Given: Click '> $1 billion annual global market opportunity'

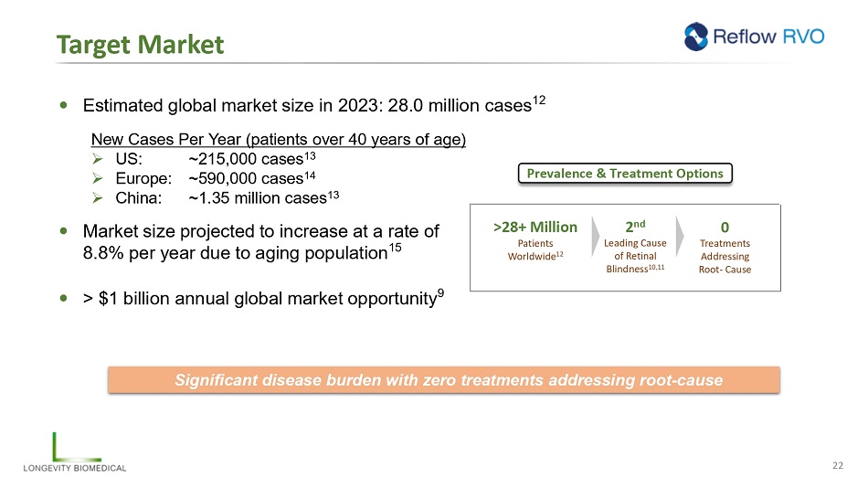Looking at the screenshot, I should (263, 297).
